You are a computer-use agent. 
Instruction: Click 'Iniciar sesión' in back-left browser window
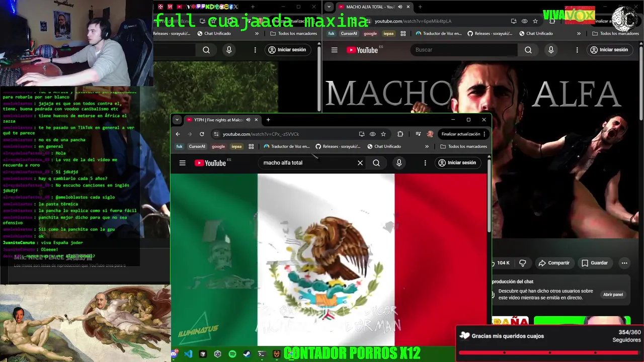point(287,50)
